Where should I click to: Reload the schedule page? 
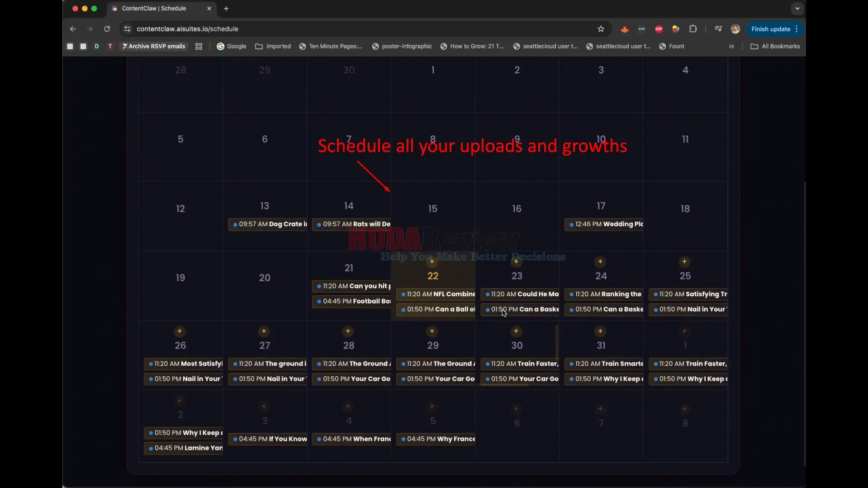pyautogui.click(x=107, y=29)
